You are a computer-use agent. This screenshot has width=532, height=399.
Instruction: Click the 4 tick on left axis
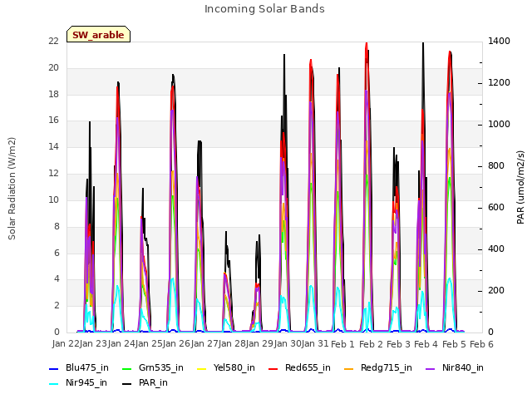coord(57,279)
